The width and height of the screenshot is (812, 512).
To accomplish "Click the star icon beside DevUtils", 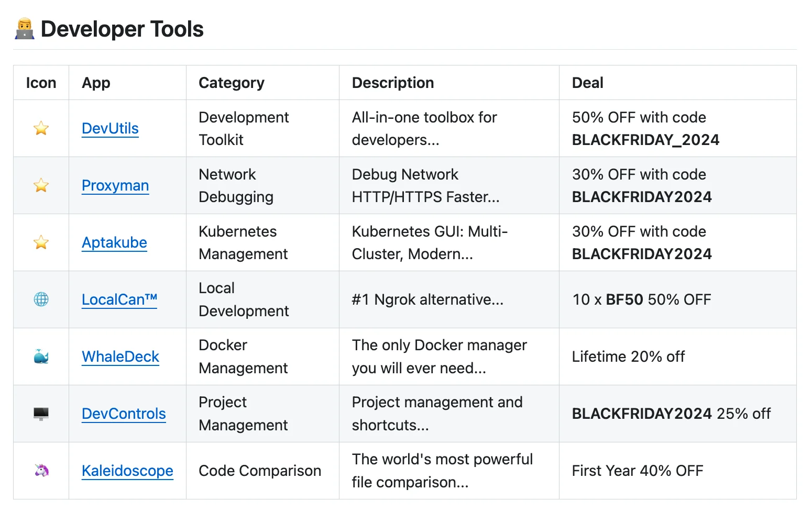I will (41, 128).
